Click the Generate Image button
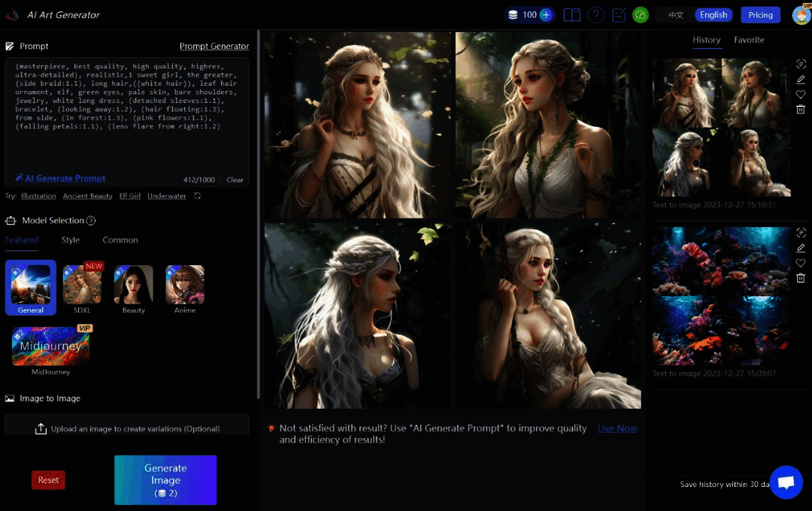The width and height of the screenshot is (812, 511). pyautogui.click(x=165, y=480)
